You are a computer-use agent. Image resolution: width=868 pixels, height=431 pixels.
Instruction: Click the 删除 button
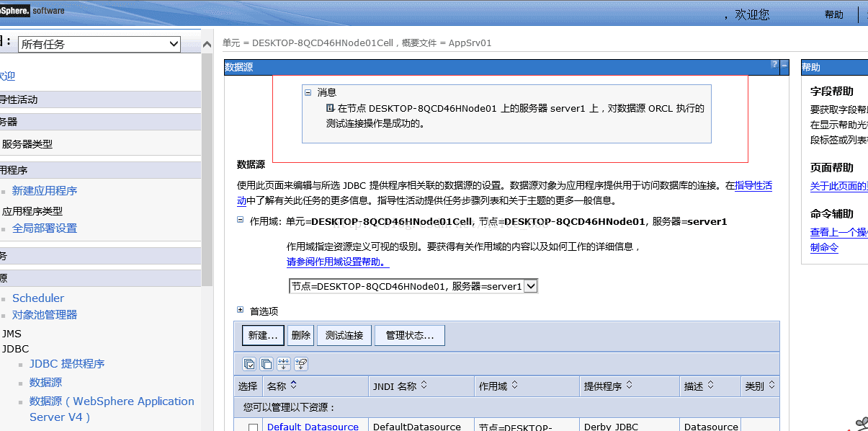pyautogui.click(x=301, y=335)
